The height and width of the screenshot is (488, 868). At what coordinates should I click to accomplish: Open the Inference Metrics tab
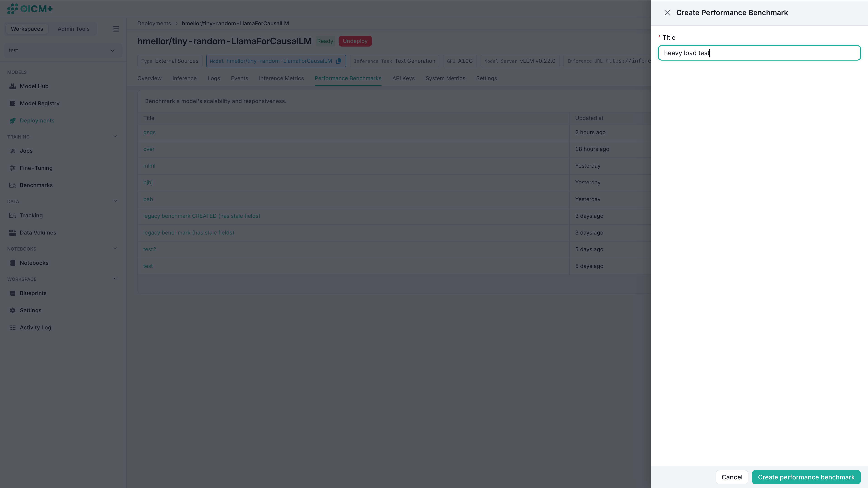pyautogui.click(x=281, y=78)
